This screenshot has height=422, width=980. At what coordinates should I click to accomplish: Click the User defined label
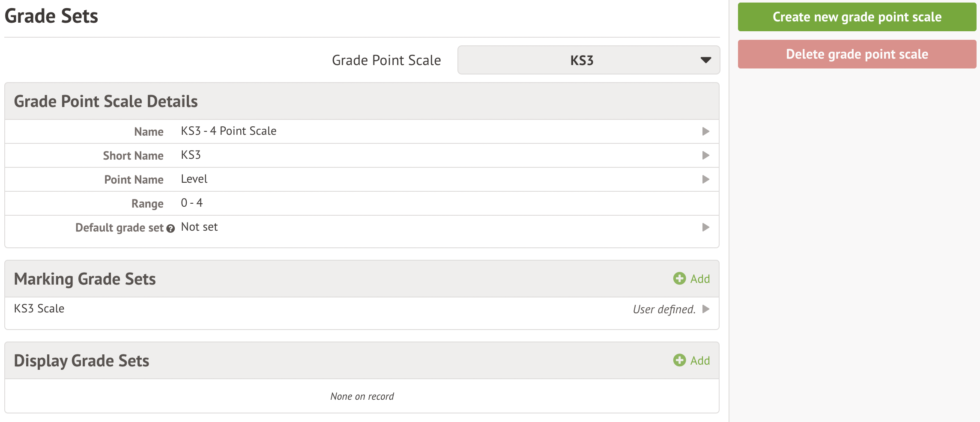point(664,309)
